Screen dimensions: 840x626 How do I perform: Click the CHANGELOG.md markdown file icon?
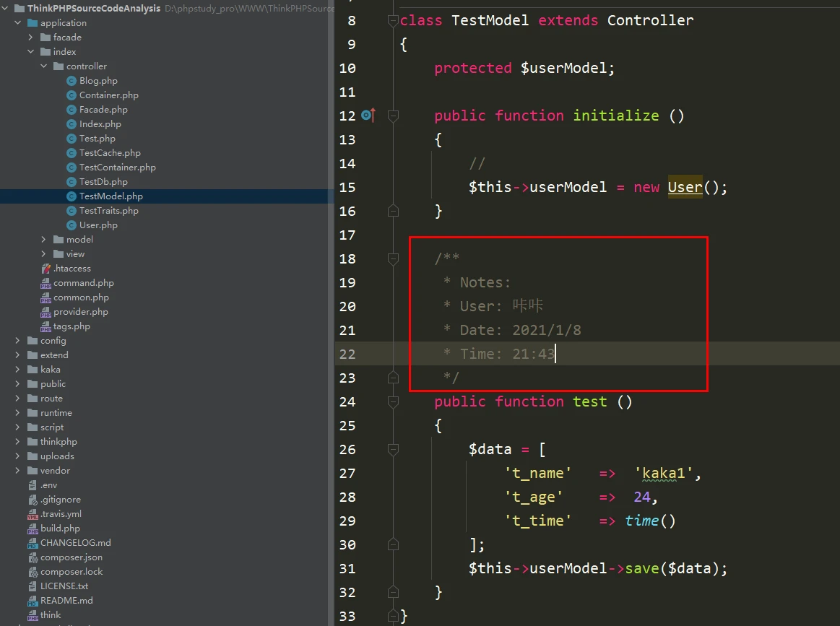33,543
